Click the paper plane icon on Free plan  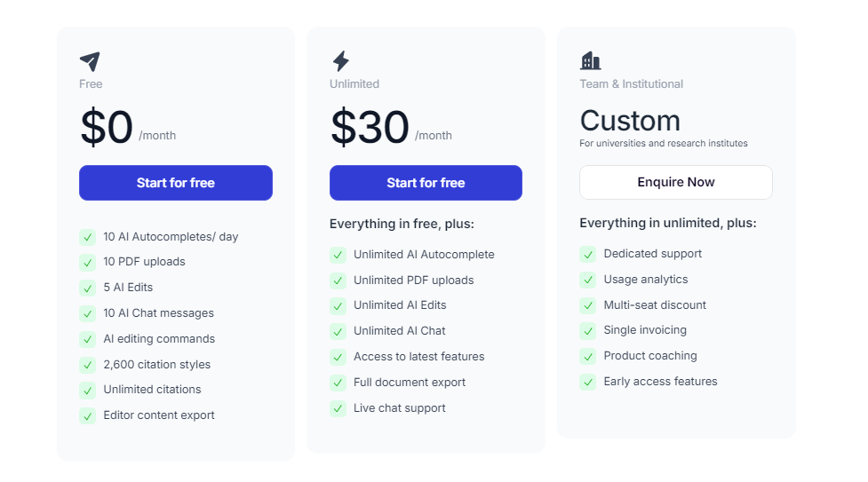(90, 61)
